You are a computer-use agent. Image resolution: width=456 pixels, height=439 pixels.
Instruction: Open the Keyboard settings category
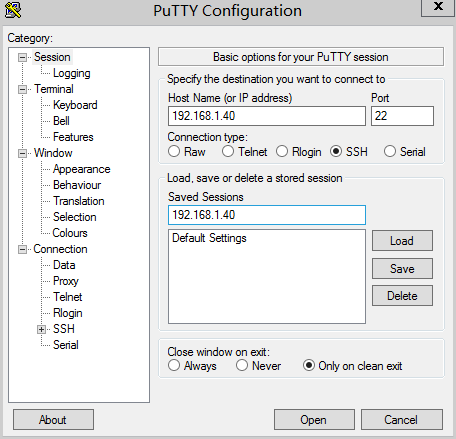tap(75, 105)
